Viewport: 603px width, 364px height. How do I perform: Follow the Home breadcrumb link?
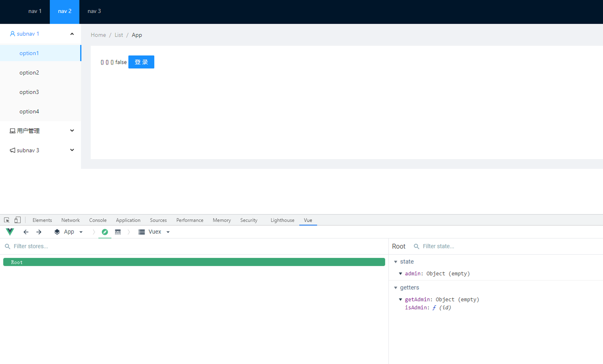[98, 35]
